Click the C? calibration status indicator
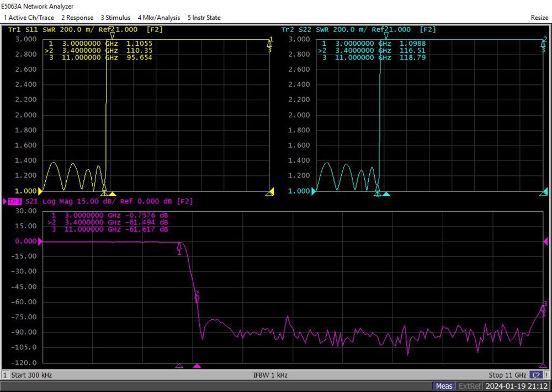Image resolution: width=552 pixels, height=392 pixels. tap(536, 375)
